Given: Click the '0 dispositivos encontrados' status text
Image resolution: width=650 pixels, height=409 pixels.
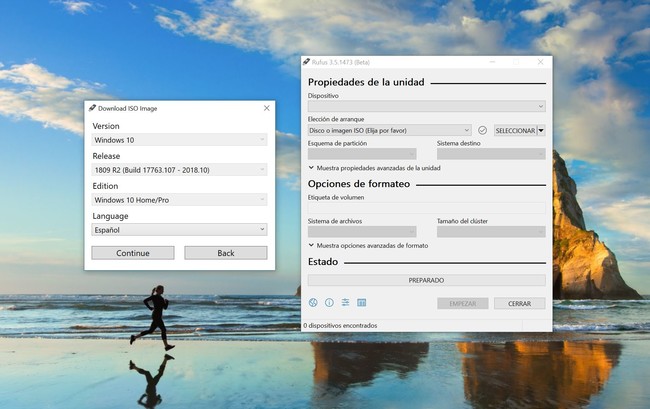Looking at the screenshot, I should point(340,326).
